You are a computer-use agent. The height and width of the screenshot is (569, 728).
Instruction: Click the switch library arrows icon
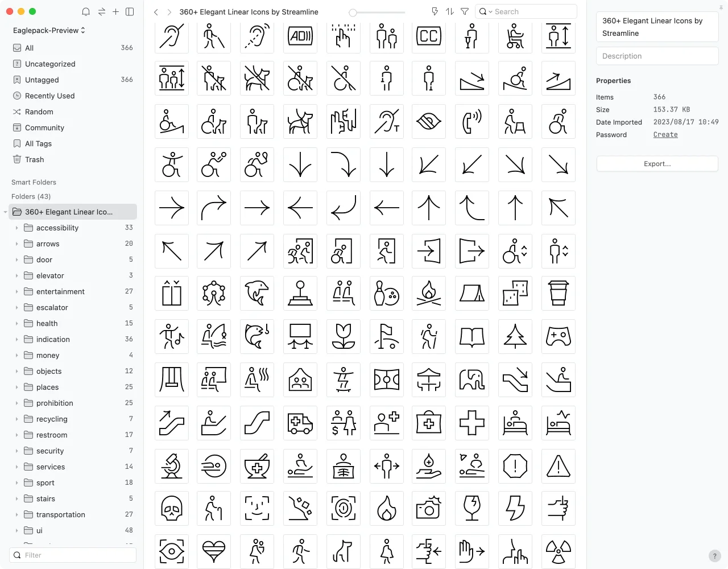101,11
